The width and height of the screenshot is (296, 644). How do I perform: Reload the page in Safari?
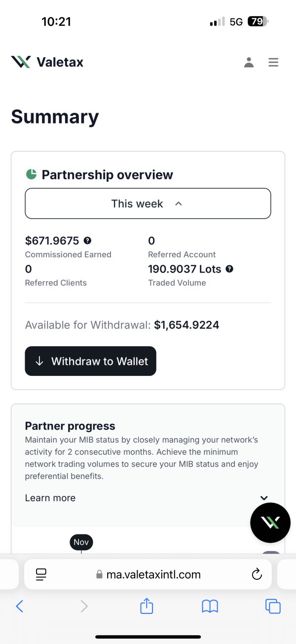click(257, 574)
